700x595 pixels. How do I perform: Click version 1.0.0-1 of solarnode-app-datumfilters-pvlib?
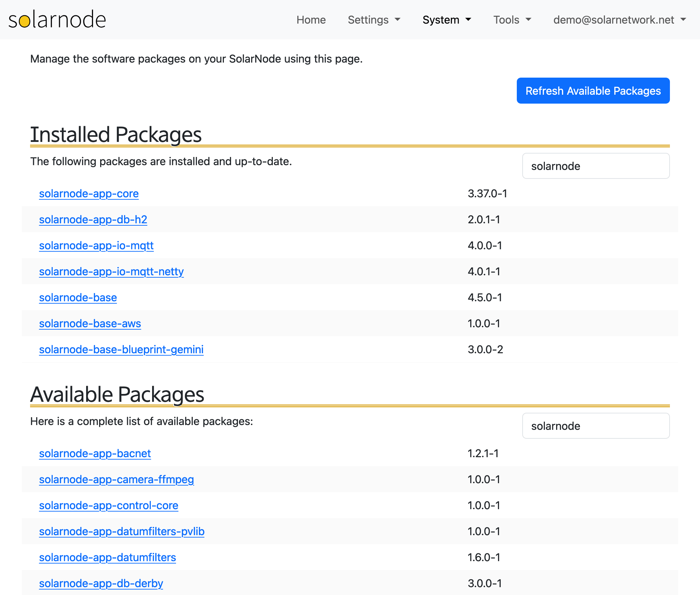(x=484, y=531)
